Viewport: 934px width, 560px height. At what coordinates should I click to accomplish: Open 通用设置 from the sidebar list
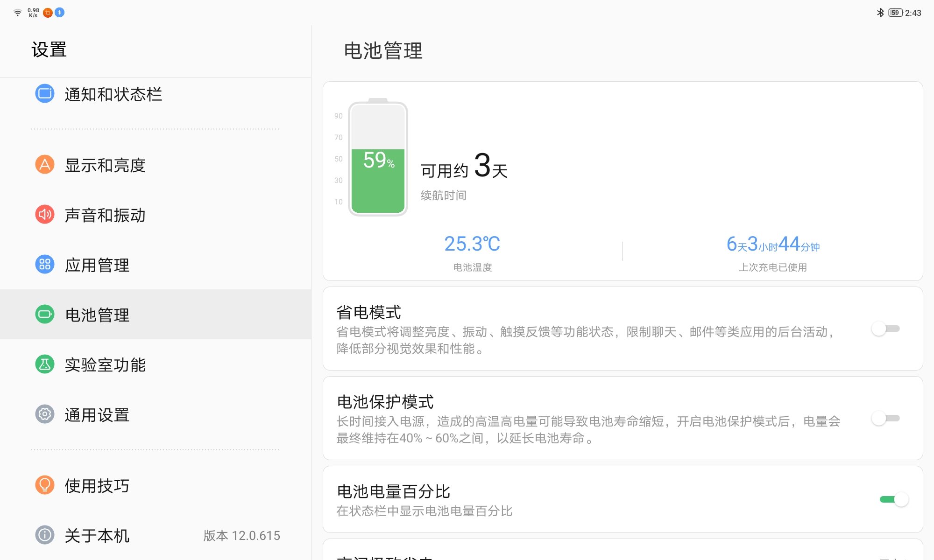98,415
